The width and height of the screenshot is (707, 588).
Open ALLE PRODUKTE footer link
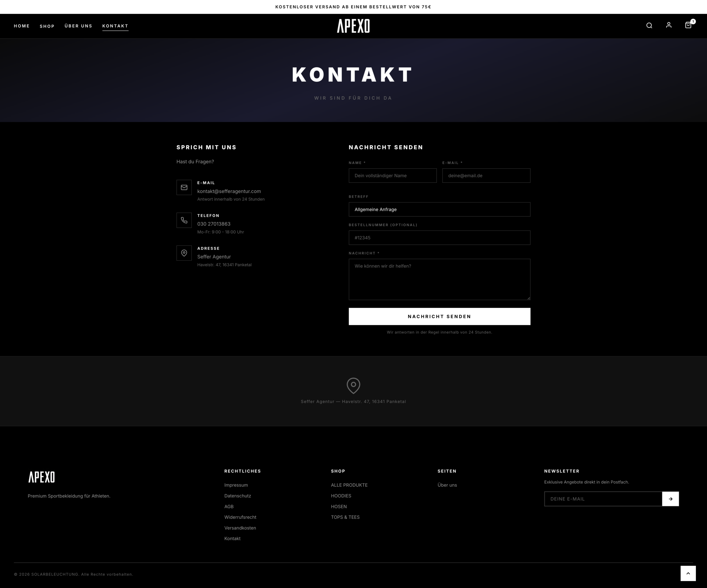coord(349,485)
